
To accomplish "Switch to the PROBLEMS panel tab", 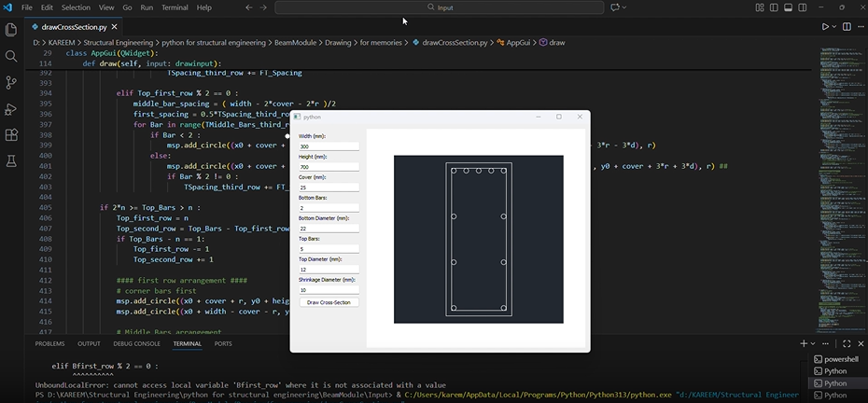I will (49, 344).
